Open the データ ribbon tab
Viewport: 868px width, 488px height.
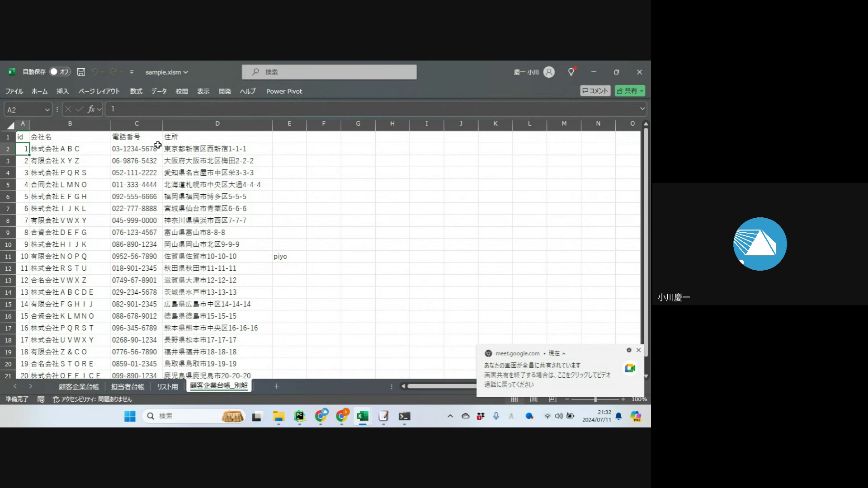(159, 91)
